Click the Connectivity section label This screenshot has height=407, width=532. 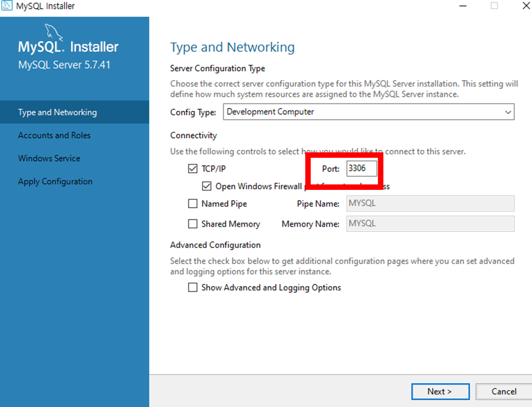click(x=193, y=135)
